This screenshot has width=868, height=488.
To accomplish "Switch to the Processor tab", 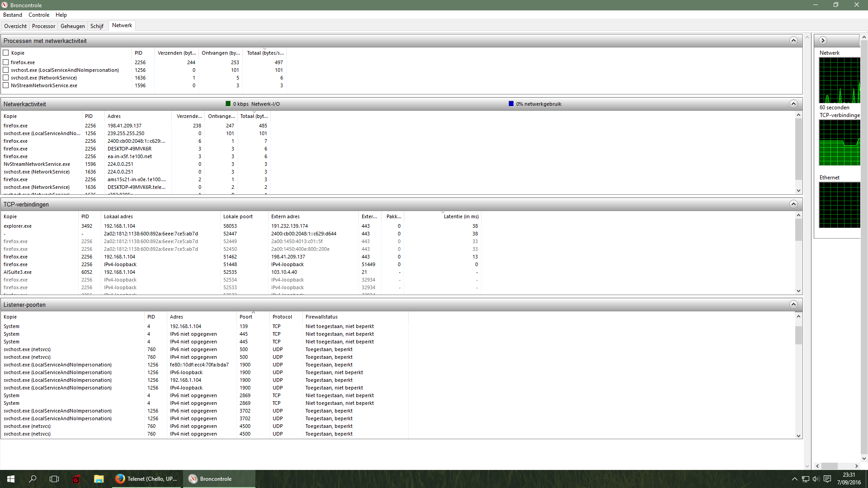I will point(43,26).
